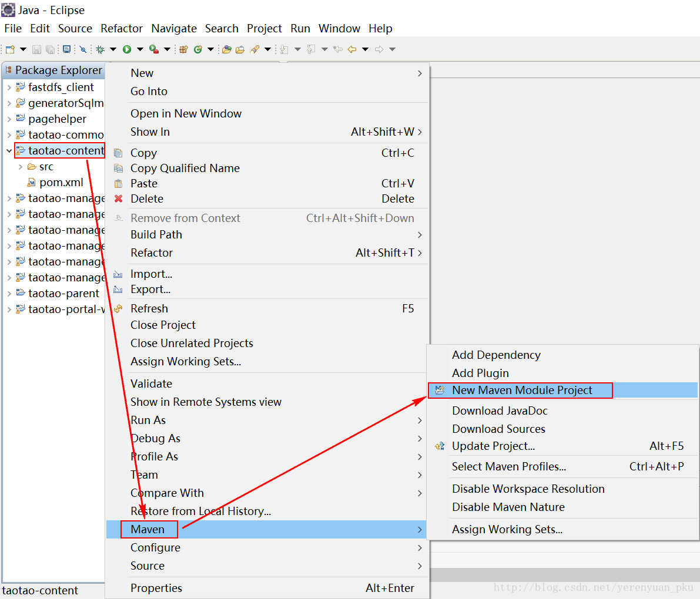Screen dimensions: 700x599
Task: Click the Update Project icon in submenu
Action: click(x=440, y=446)
